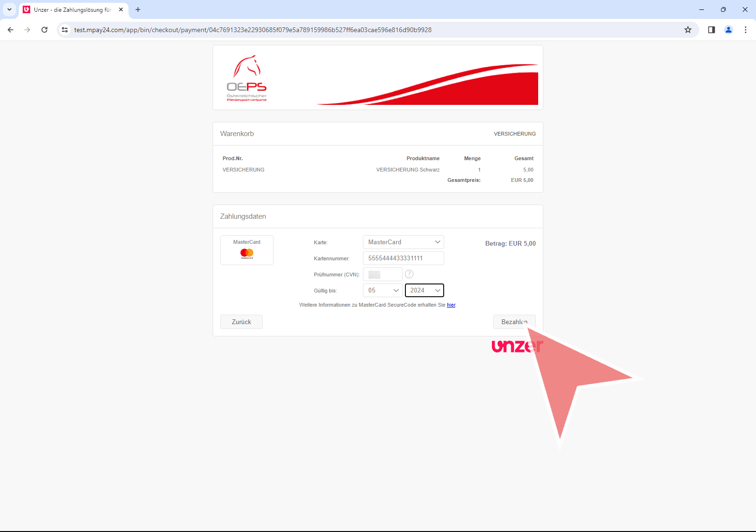Focus the Kartennummer input field
This screenshot has width=756, height=532.
[x=403, y=258]
